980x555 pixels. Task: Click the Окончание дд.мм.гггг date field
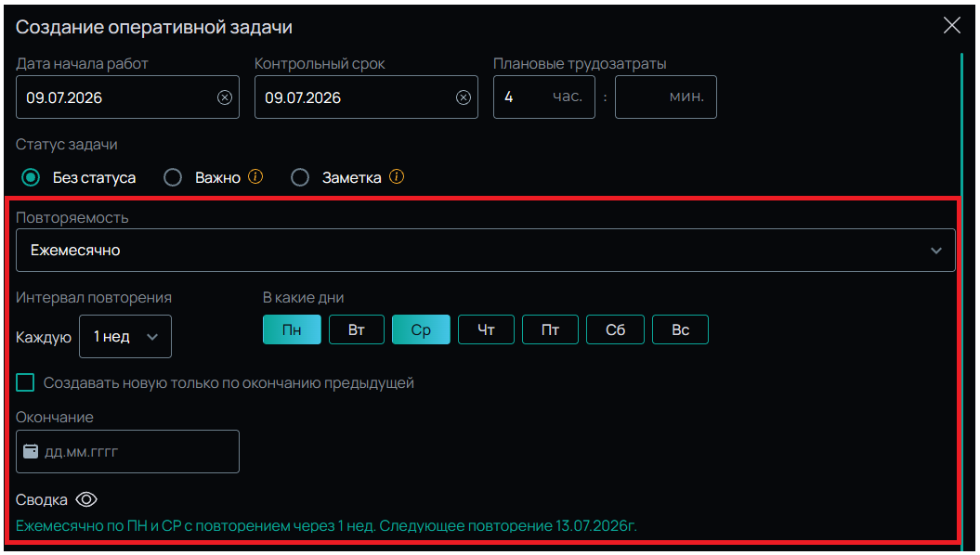(x=127, y=451)
